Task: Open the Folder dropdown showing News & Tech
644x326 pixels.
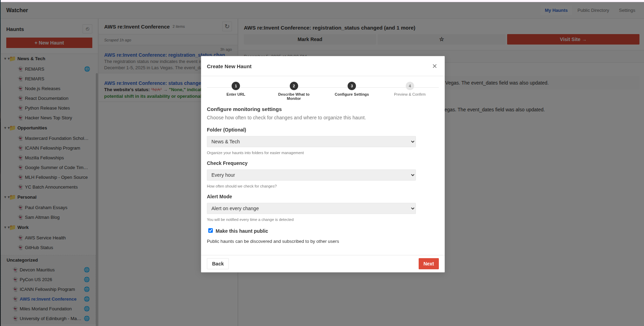Action: (311, 142)
